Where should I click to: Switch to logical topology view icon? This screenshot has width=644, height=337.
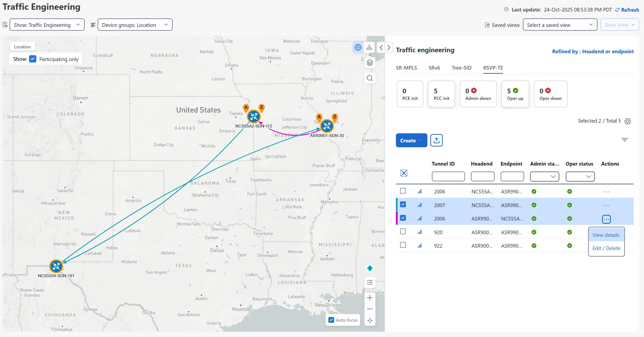click(x=369, y=47)
